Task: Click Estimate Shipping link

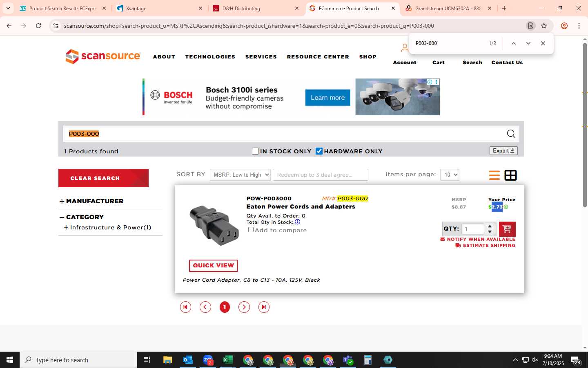Action: pyautogui.click(x=486, y=245)
